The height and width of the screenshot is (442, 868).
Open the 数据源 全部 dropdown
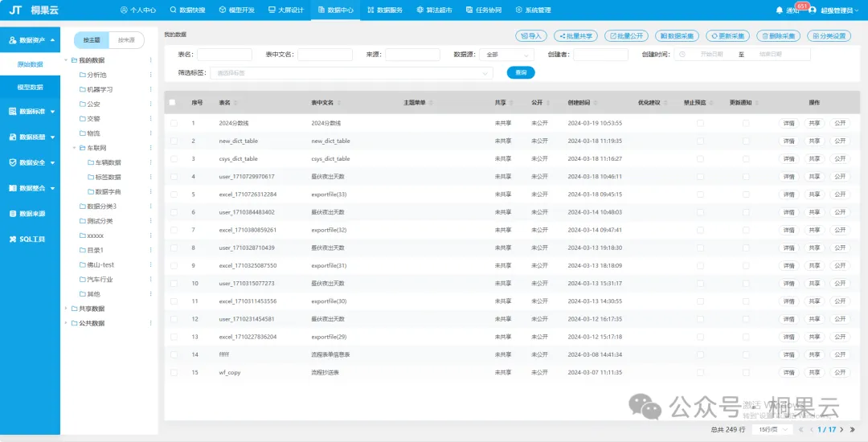[x=506, y=55]
